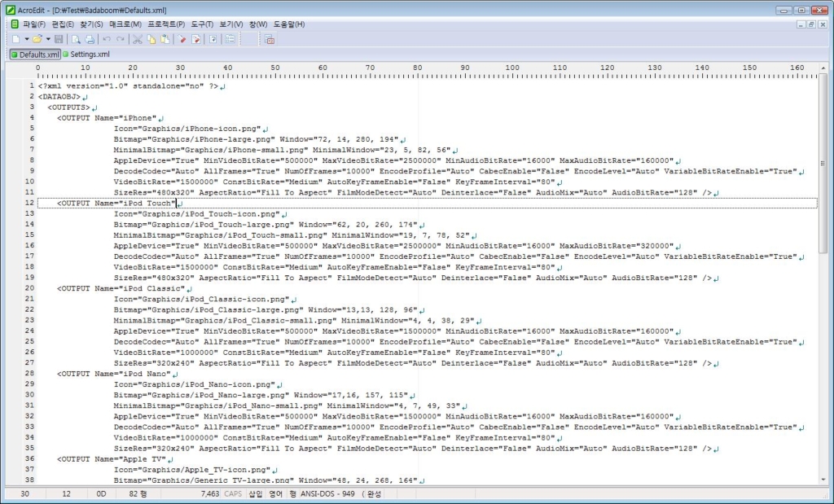
Task: Minimize the inner document window
Action: pos(801,24)
